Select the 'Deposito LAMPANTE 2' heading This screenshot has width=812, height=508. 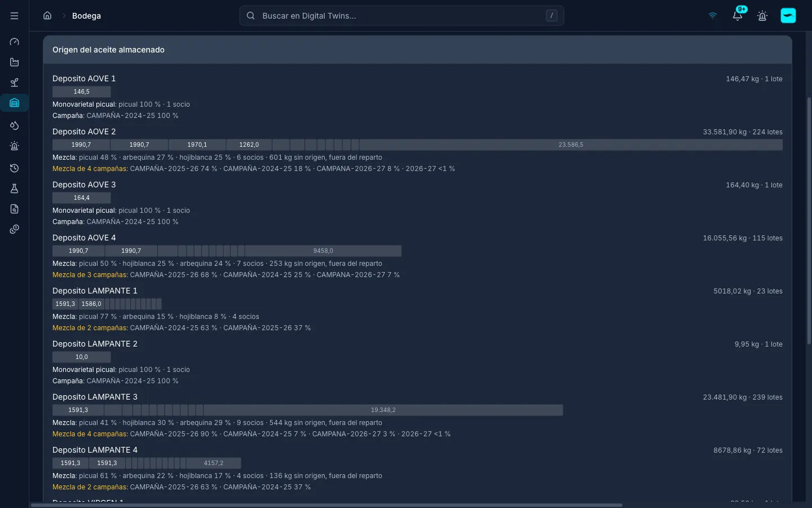[95, 344]
